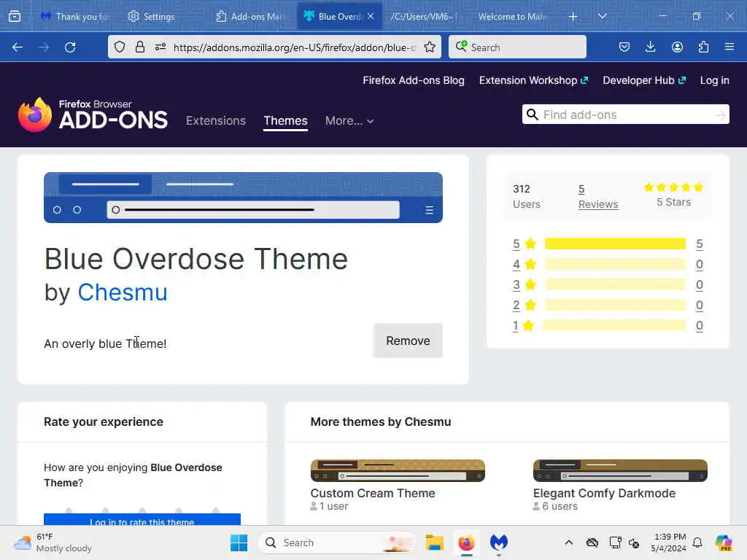Click the forward navigation arrow

click(x=44, y=47)
